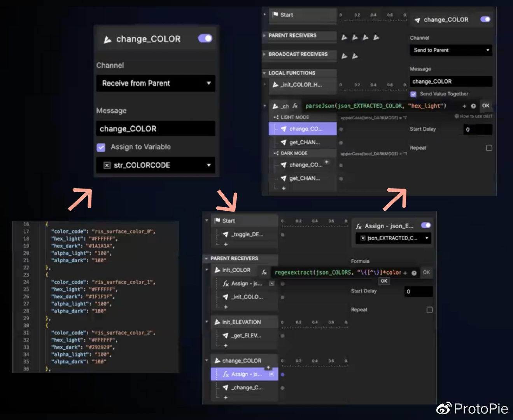
Task: Click help icon in regexextract formula bar
Action: (x=414, y=273)
